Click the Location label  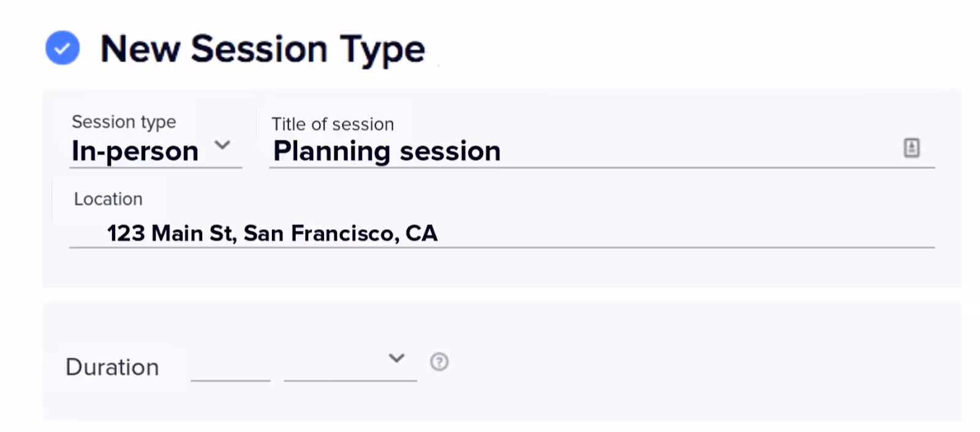(108, 199)
